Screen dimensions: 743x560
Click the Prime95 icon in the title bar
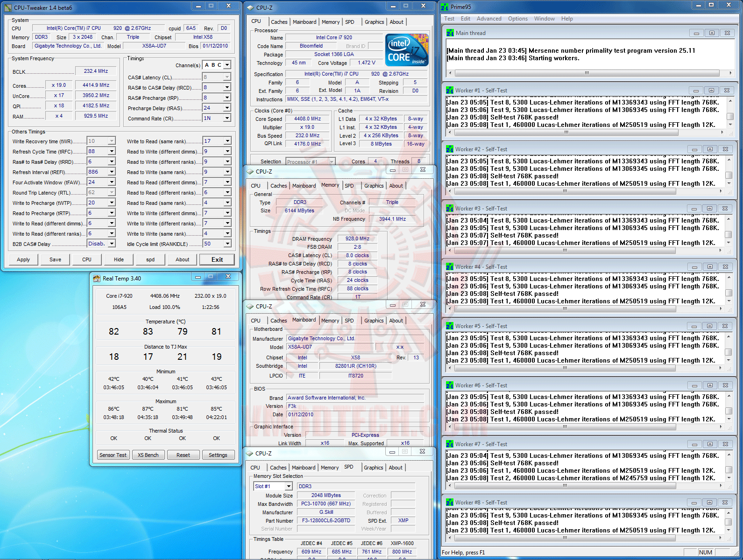[445, 7]
